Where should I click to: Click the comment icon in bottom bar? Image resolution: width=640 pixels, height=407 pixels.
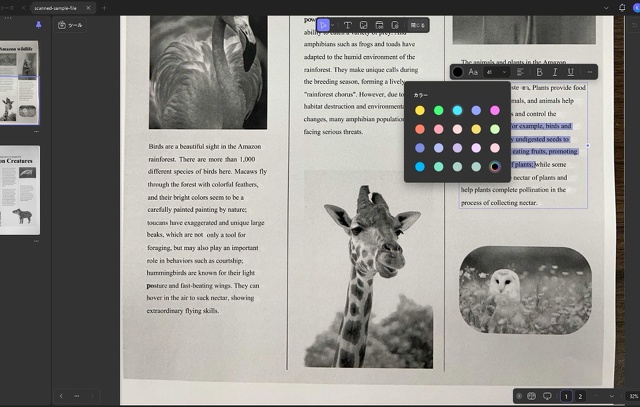pyautogui.click(x=547, y=396)
